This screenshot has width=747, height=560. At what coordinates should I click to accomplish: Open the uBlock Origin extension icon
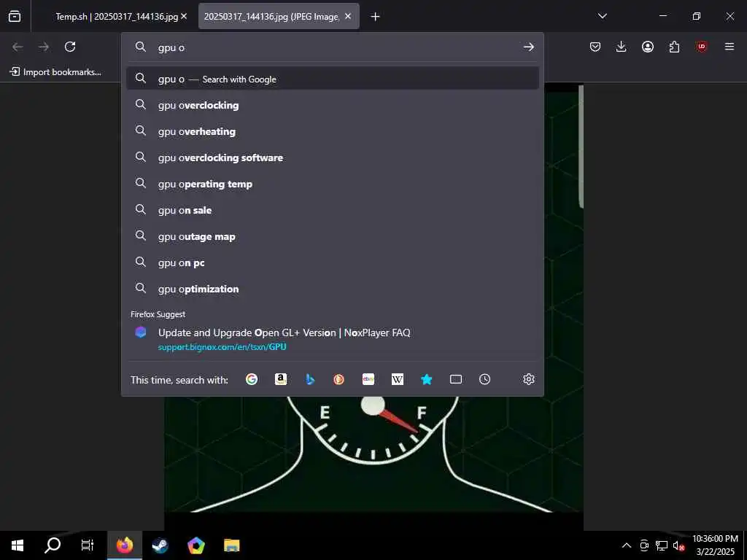click(701, 47)
